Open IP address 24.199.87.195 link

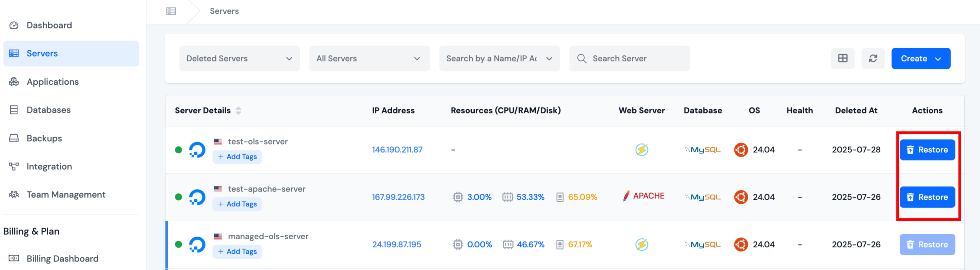tap(397, 245)
